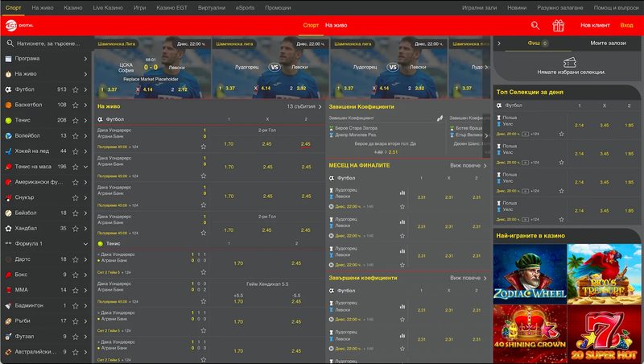Star the first Полша–Уелс top selection
The height and width of the screenshot is (364, 644).
click(561, 134)
